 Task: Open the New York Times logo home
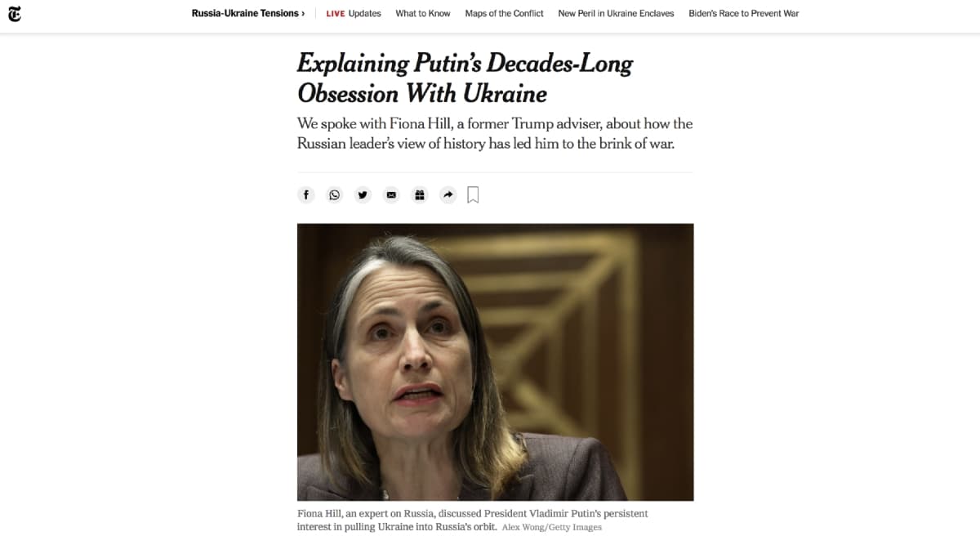[15, 14]
